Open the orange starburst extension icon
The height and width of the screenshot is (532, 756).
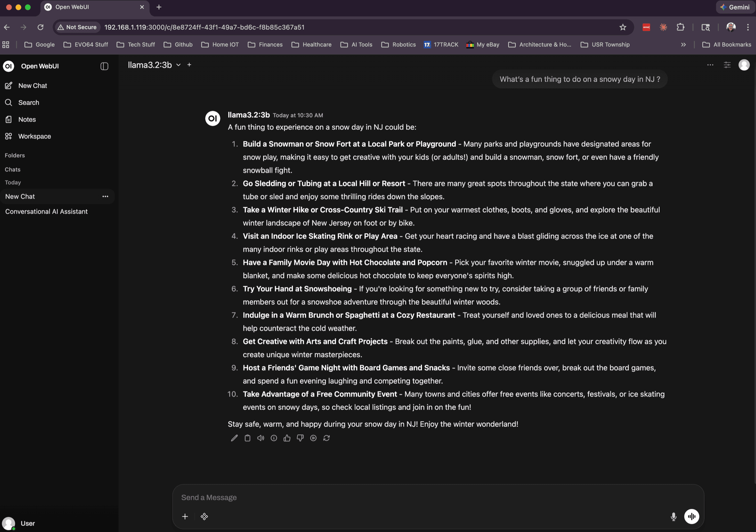tap(663, 27)
